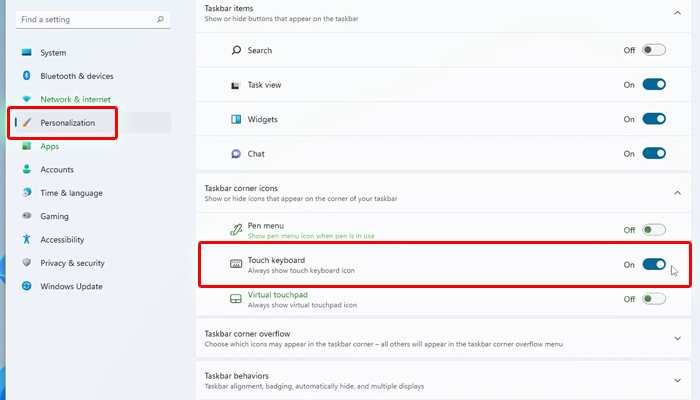700x400 pixels.
Task: Click 'Show pen menu icon when pen is in use'
Action: (x=311, y=236)
